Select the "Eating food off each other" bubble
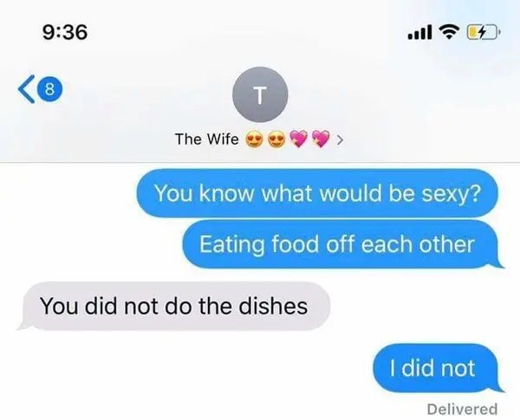The width and height of the screenshot is (520, 420). coord(341,244)
